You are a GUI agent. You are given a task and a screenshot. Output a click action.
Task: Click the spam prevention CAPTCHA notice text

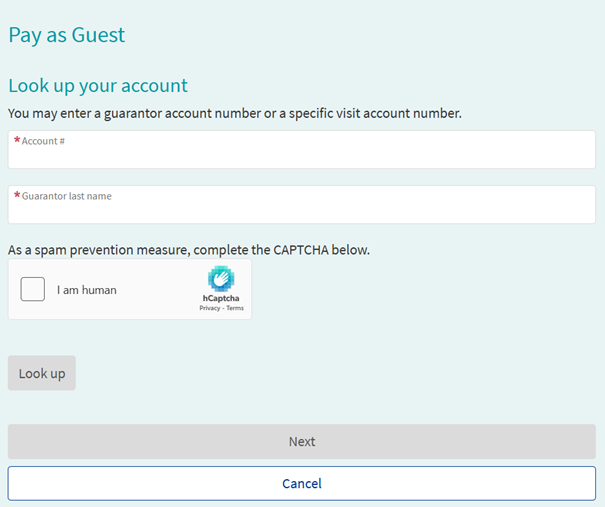pyautogui.click(x=189, y=250)
